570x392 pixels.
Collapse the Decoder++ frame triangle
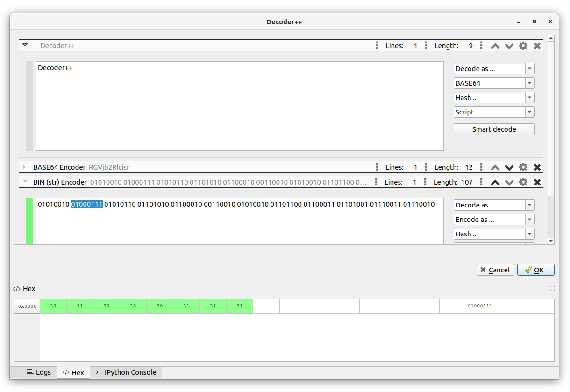point(25,45)
